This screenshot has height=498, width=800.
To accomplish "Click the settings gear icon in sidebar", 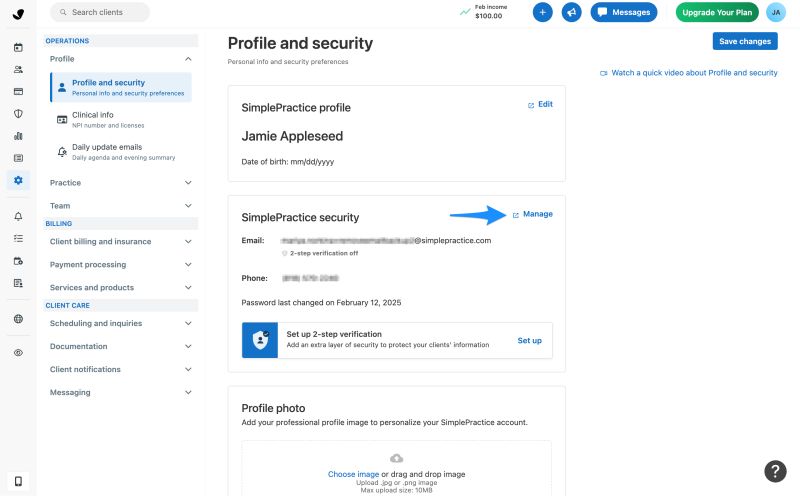I will point(18,180).
